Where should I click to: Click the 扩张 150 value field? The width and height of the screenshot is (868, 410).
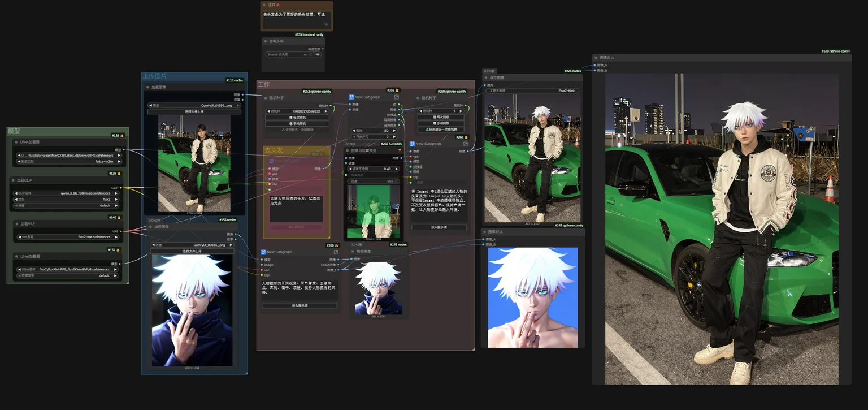point(374,131)
